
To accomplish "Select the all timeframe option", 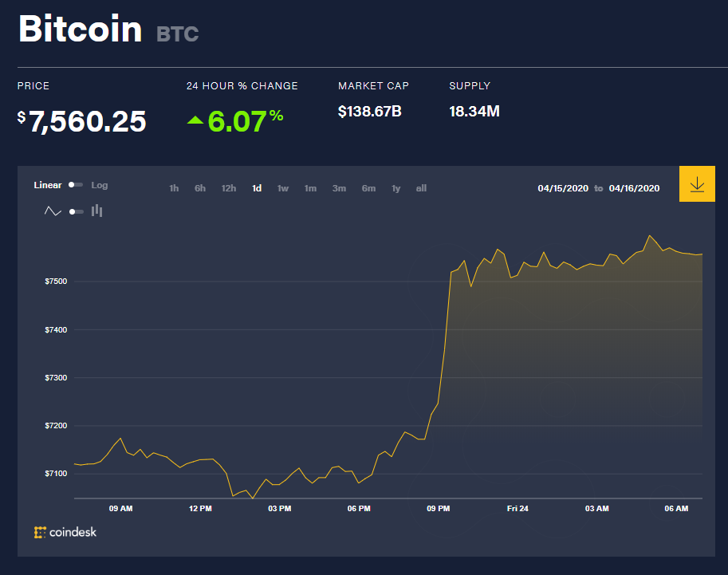I will [x=421, y=188].
